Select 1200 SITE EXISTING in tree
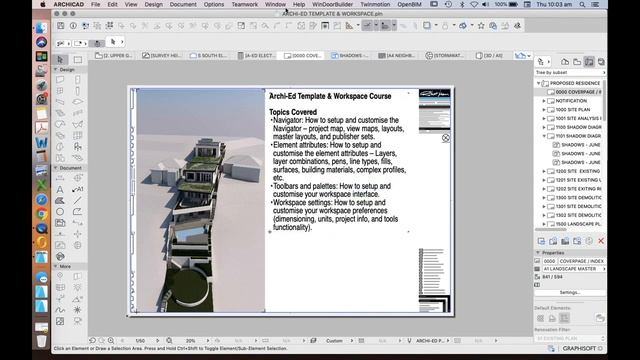640x360 pixels. coord(574,171)
